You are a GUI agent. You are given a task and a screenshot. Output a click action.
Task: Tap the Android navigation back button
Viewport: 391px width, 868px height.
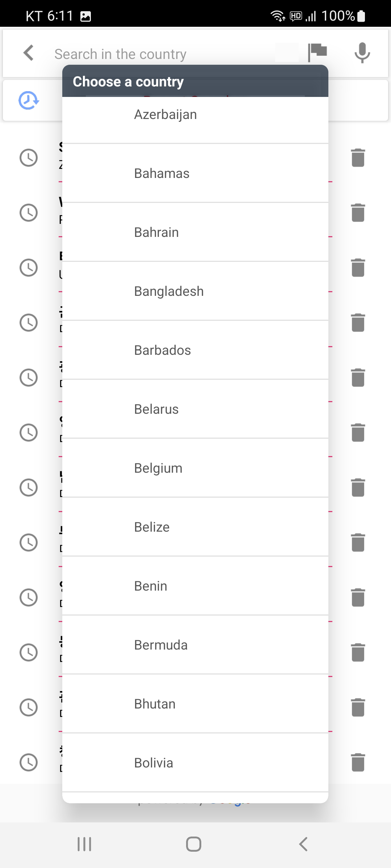tap(303, 844)
